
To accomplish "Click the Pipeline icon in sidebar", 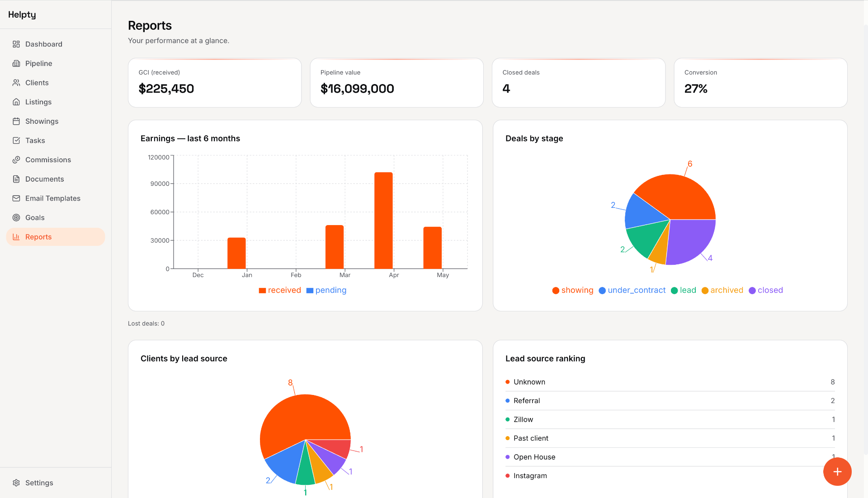I will tap(16, 64).
